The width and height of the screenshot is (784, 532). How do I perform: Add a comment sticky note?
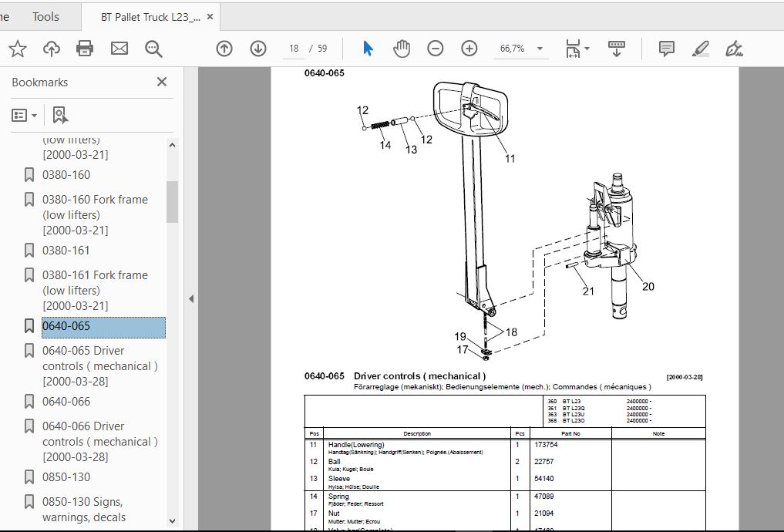coord(667,49)
